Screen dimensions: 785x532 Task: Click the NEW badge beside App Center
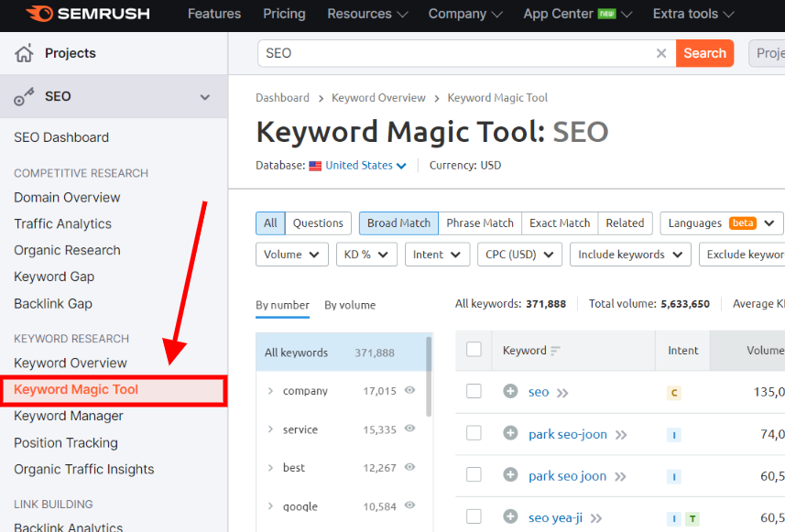tap(606, 14)
